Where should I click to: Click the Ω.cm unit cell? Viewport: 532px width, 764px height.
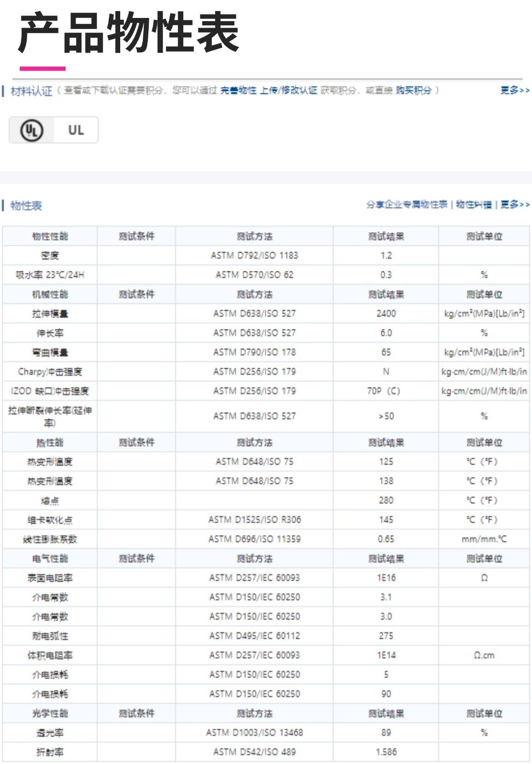[x=484, y=655]
